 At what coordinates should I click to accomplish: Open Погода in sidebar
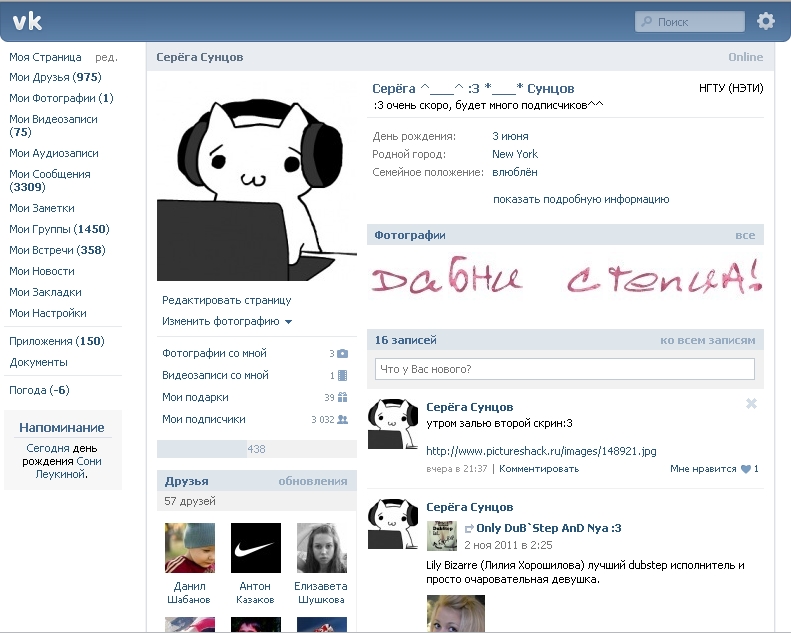pyautogui.click(x=39, y=390)
